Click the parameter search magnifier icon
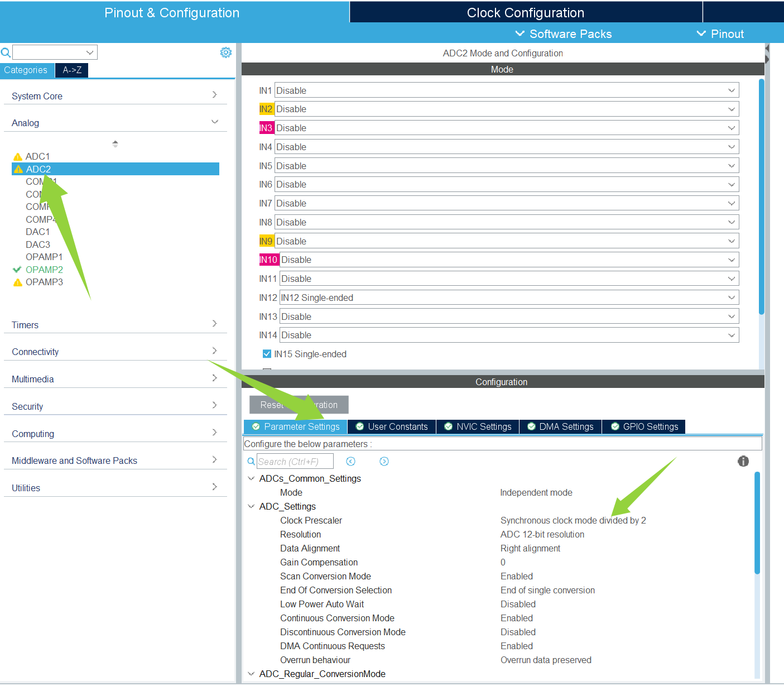784x686 pixels. 251,462
